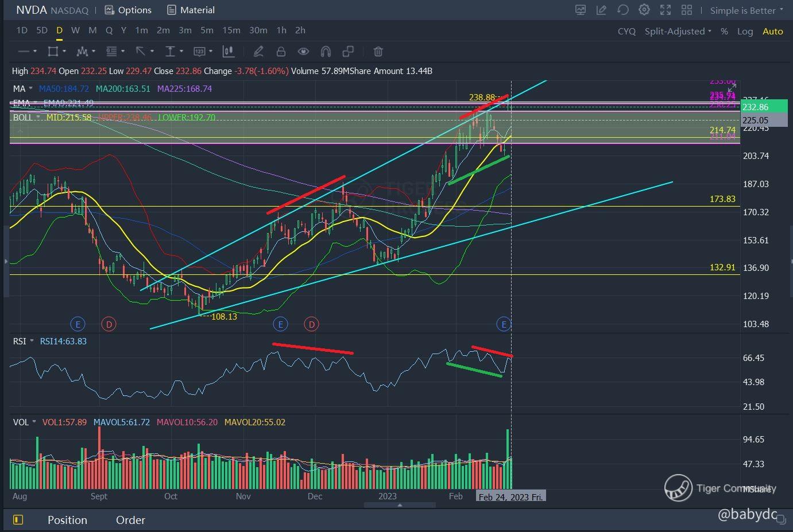Open chart settings gear

tap(644, 10)
